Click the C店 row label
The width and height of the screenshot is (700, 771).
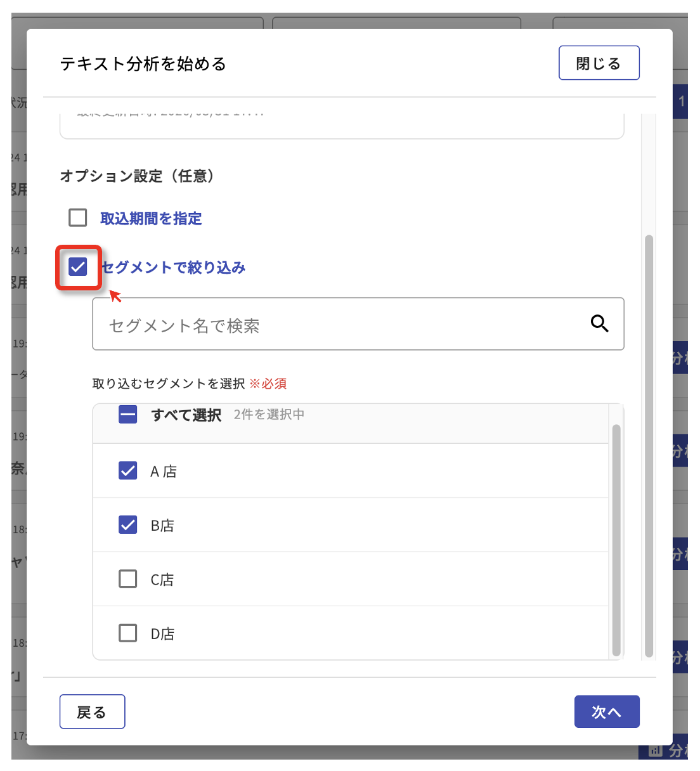[x=162, y=580]
